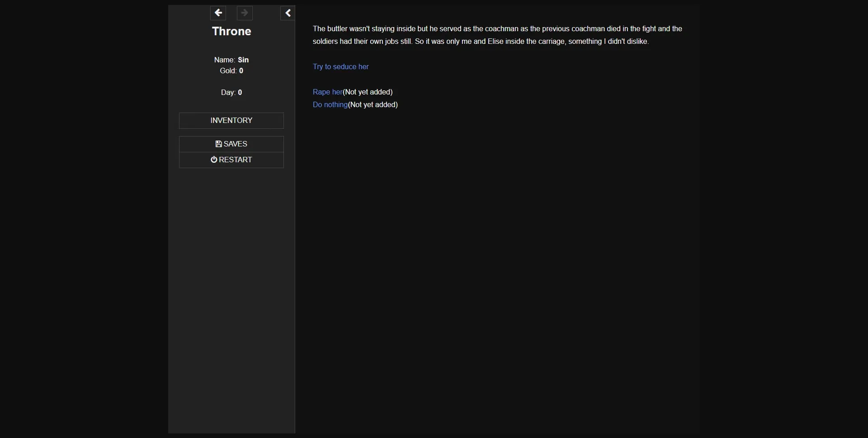This screenshot has width=868, height=438.
Task: Click the '(Not yet added)' label beside Do nothing
Action: click(x=373, y=104)
